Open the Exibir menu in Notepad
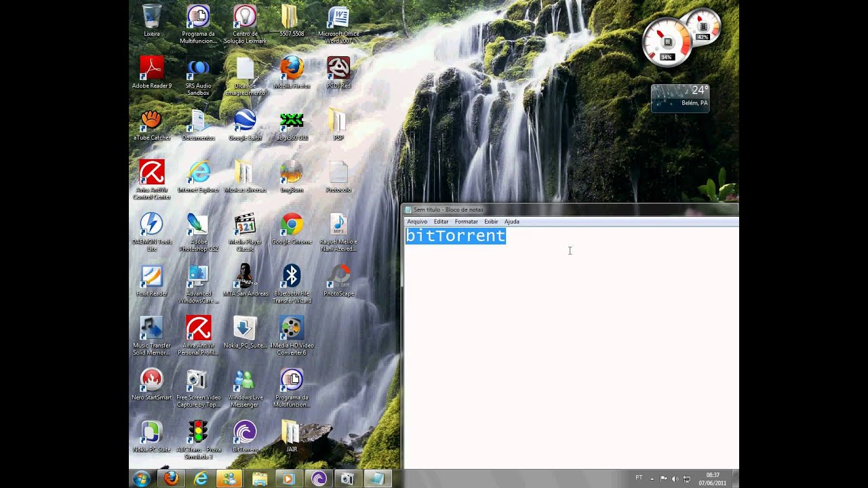The height and width of the screenshot is (488, 868). click(491, 222)
